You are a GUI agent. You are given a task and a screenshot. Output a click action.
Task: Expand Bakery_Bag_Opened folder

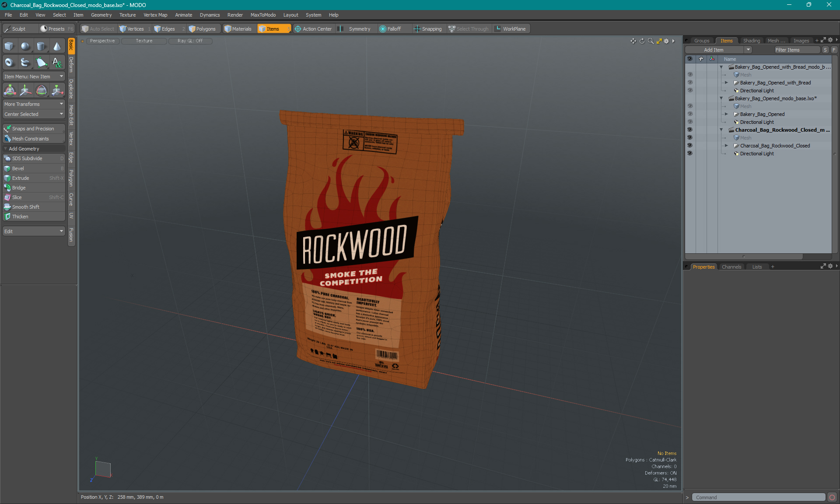point(727,114)
